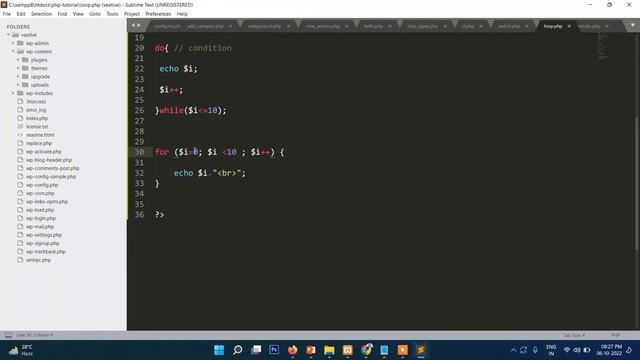Expand the themes folder
Screen dimensions: 640x360
18,68
